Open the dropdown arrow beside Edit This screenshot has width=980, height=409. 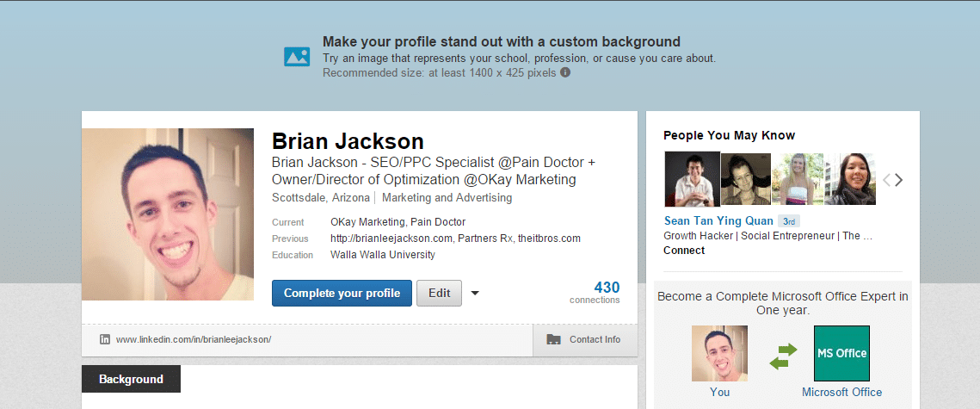tap(475, 294)
